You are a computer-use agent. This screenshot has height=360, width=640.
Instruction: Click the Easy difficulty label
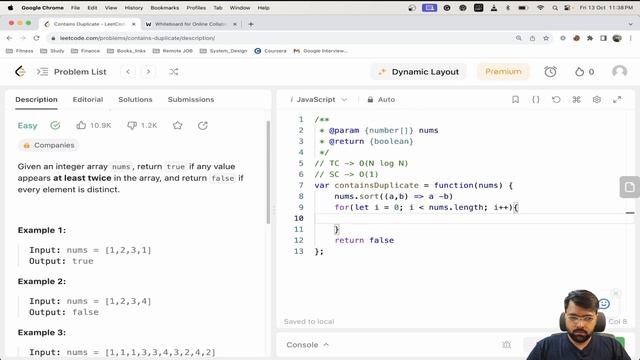point(27,125)
